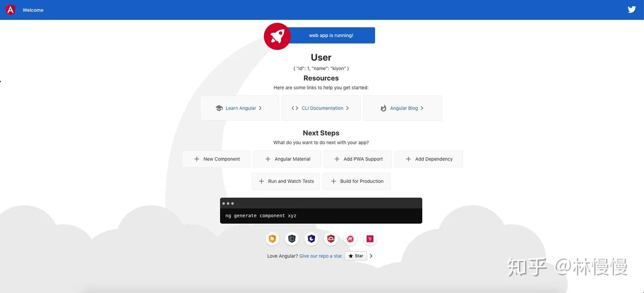Click the 'Next Steps' heading

321,133
